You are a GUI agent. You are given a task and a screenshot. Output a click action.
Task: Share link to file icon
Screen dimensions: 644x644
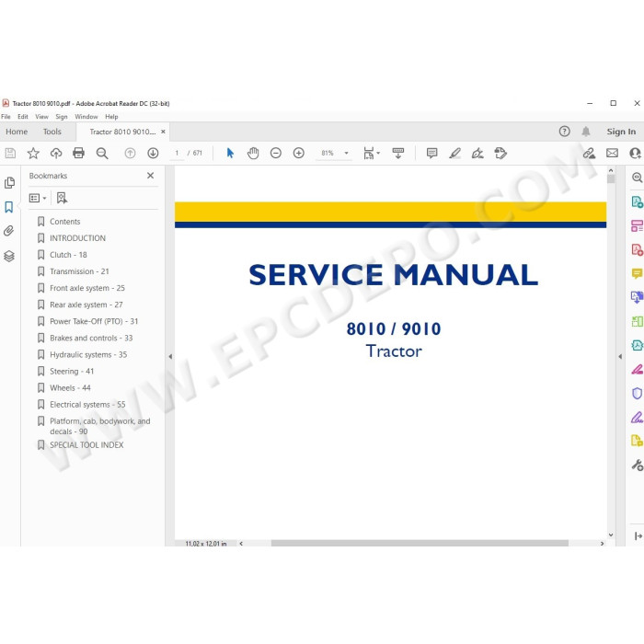[x=589, y=154]
